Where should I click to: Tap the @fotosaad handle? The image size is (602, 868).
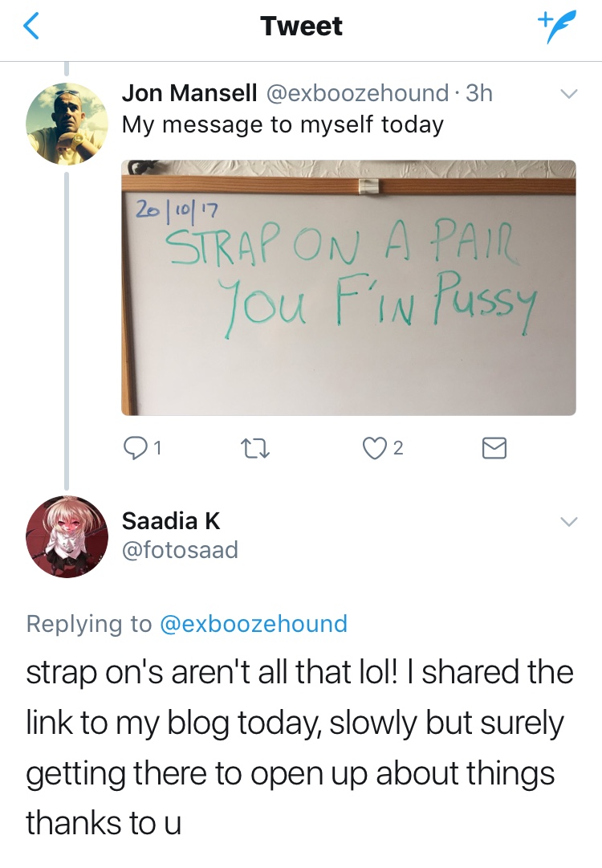pyautogui.click(x=180, y=550)
